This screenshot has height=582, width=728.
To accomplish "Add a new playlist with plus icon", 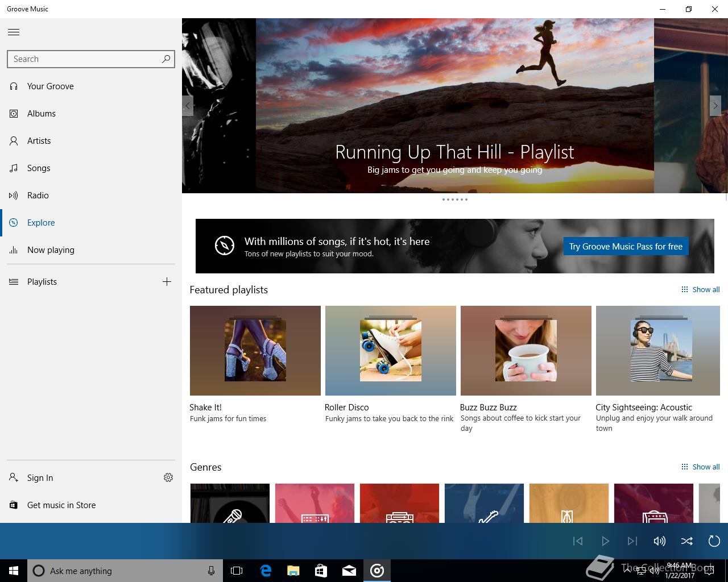I will pyautogui.click(x=167, y=282).
